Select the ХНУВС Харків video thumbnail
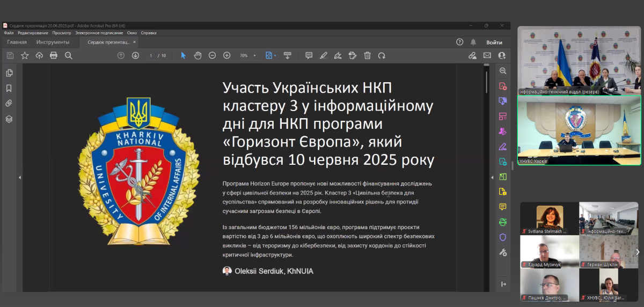 coord(579,130)
